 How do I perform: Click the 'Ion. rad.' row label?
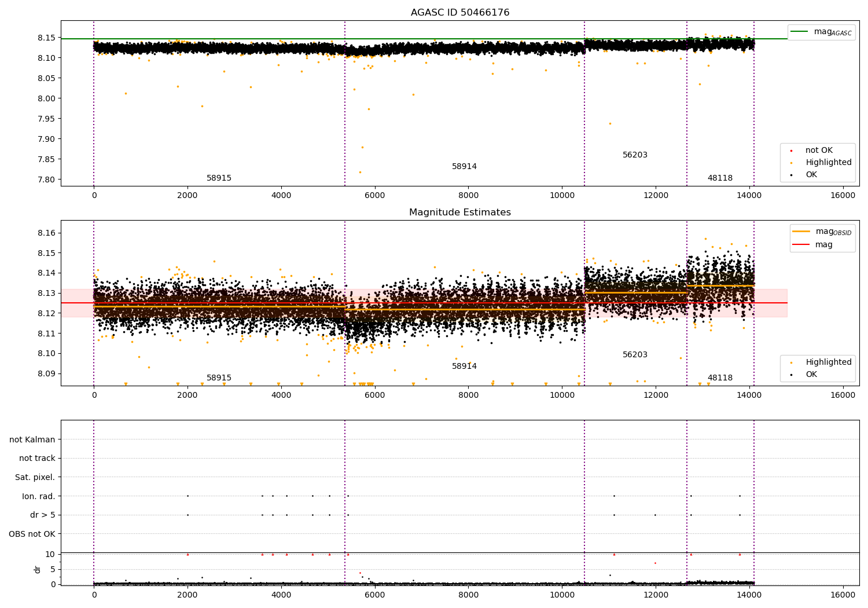tap(39, 496)
